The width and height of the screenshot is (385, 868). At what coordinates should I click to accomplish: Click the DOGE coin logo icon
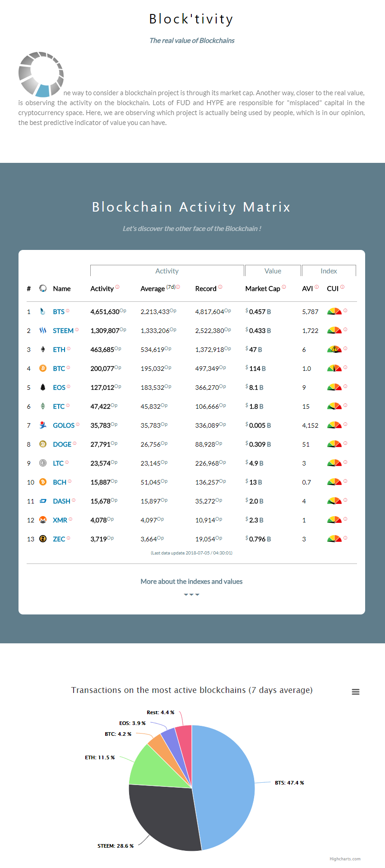(43, 444)
